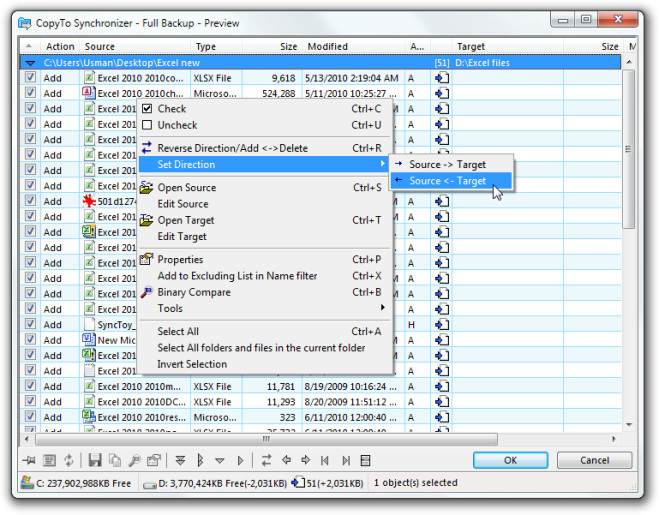Toggle the checkbox of the New Mic row
The height and width of the screenshot is (515, 660).
pos(30,339)
